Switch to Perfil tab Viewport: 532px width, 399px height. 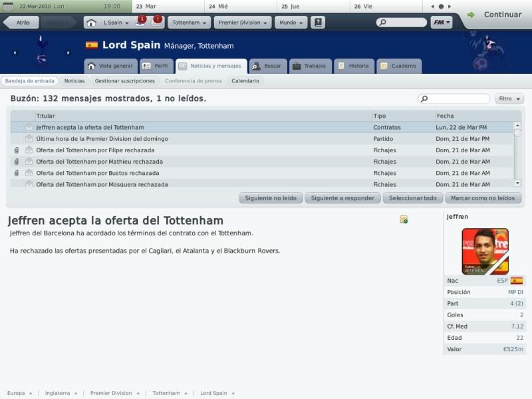click(x=156, y=66)
